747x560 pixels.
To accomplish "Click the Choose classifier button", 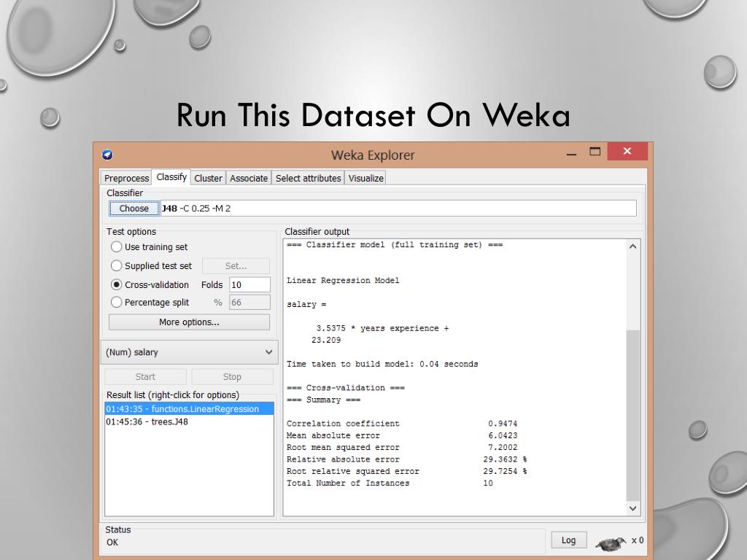I will [134, 208].
